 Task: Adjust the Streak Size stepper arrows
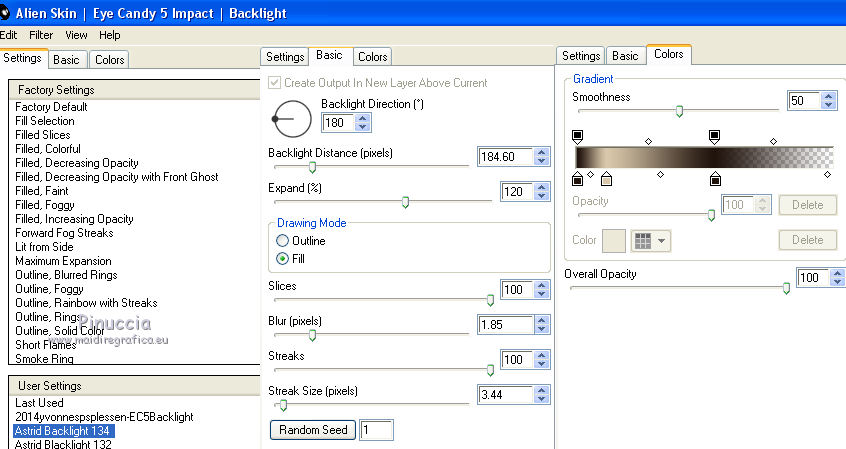click(542, 394)
